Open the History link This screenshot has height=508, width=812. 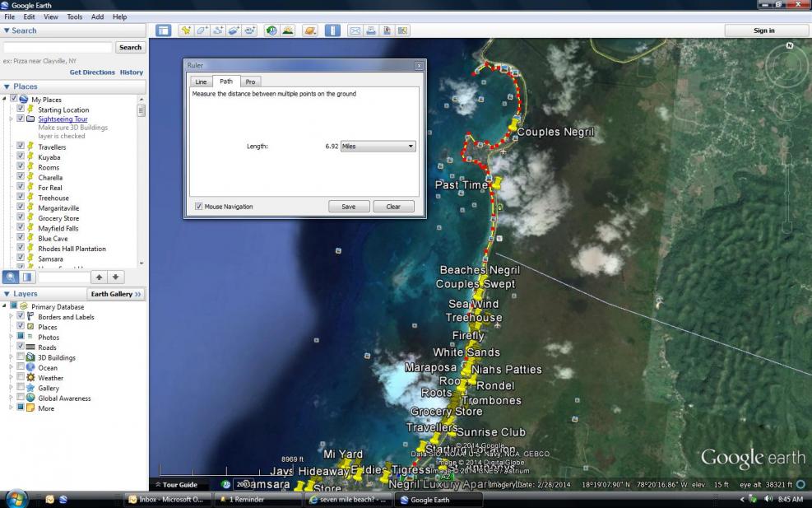pos(132,72)
